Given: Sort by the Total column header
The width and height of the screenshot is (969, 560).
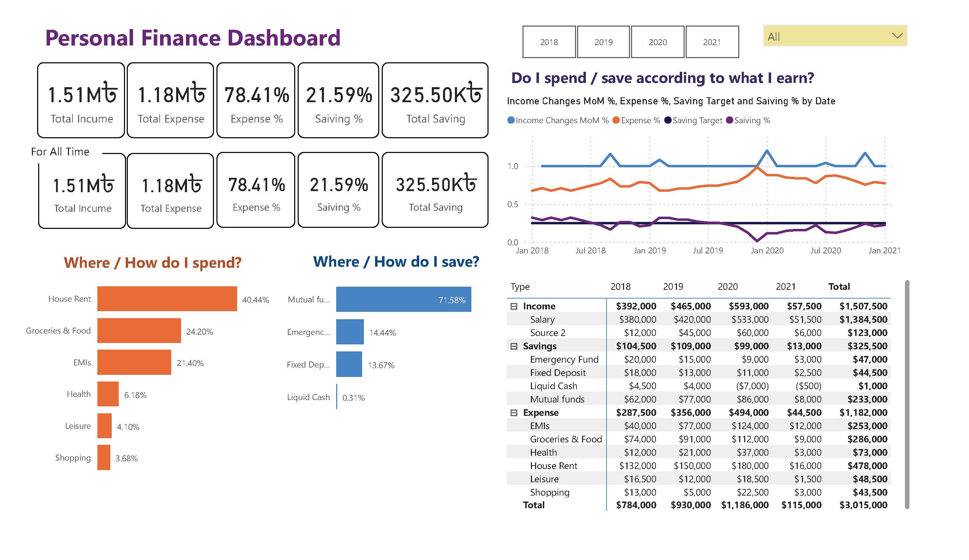Looking at the screenshot, I should click(839, 286).
